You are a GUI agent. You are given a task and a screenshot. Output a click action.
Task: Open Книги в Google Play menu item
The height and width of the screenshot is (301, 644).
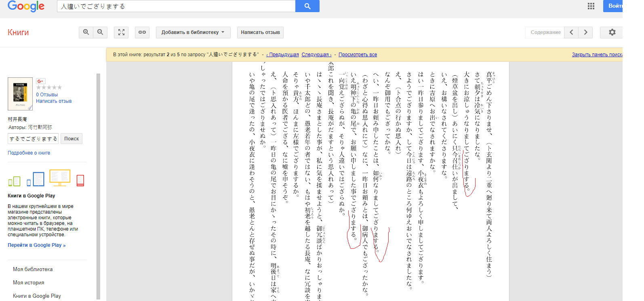[37, 296]
